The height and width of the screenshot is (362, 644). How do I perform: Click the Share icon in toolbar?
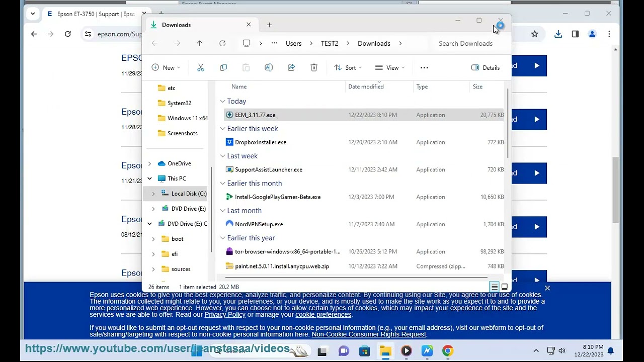pyautogui.click(x=291, y=68)
